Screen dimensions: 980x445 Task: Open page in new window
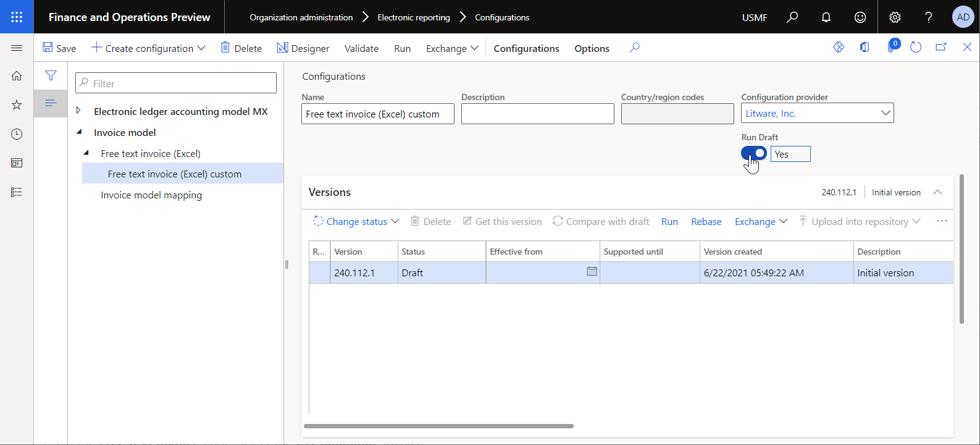(941, 47)
